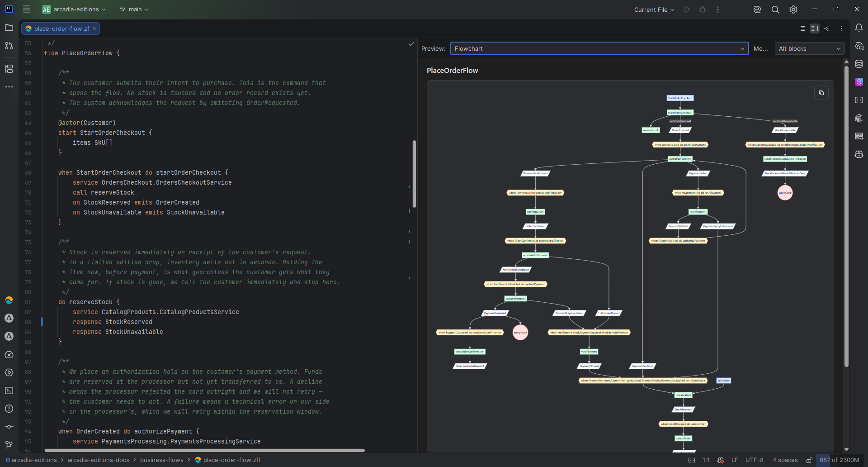Click arcadia-editions-docs breadcrumb
Screen dimensions: 868x467
pyautogui.click(x=99, y=460)
